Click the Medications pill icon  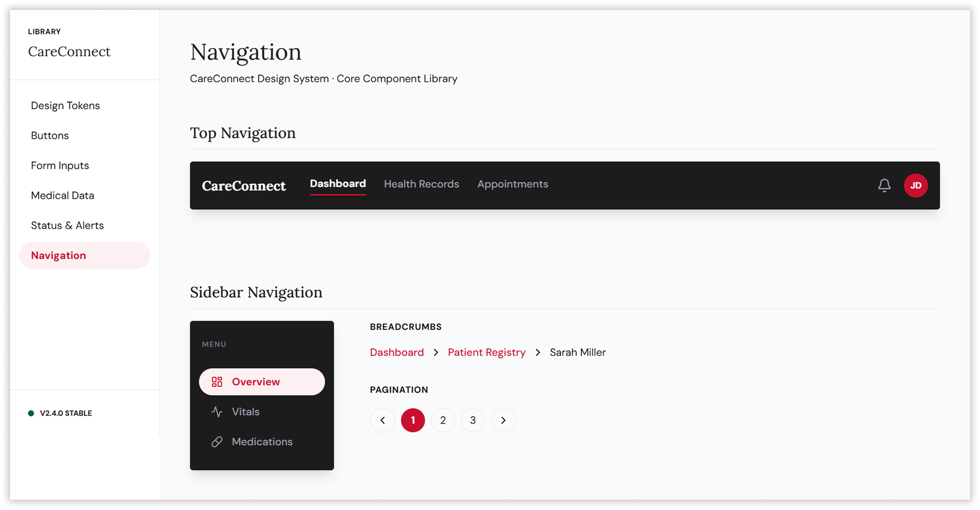(x=217, y=442)
